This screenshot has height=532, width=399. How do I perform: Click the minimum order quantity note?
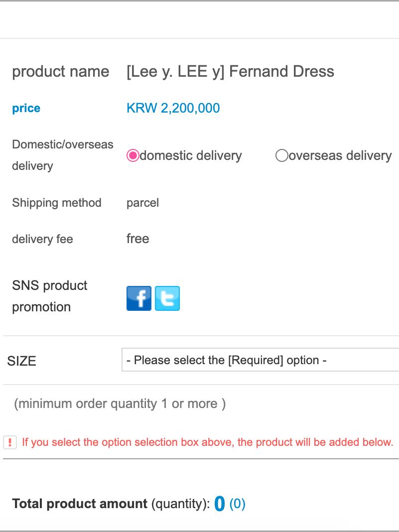click(x=120, y=403)
